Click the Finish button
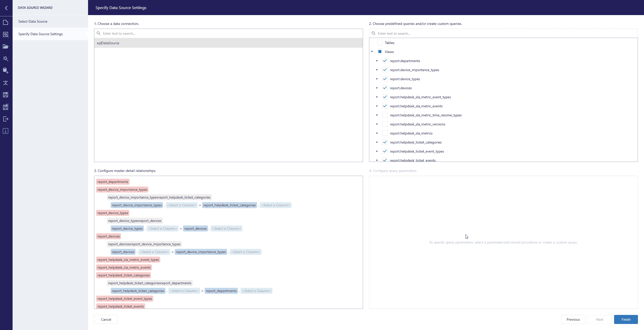This screenshot has height=330, width=644. (x=626, y=319)
